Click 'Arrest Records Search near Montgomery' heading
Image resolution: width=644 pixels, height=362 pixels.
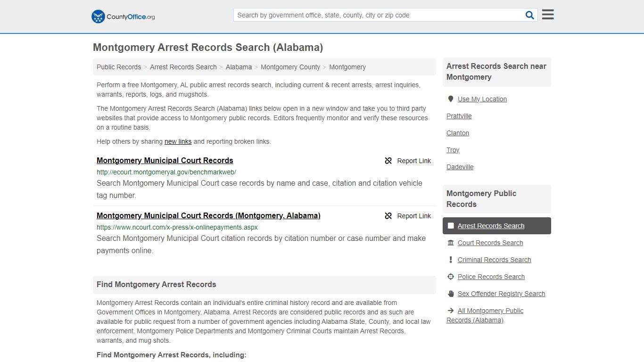[496, 72]
